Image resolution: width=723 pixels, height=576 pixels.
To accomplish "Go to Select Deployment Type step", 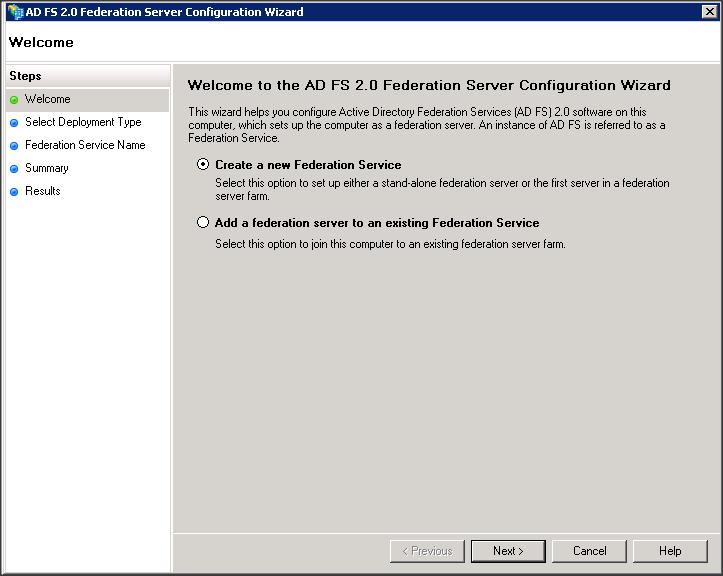I will pos(83,123).
